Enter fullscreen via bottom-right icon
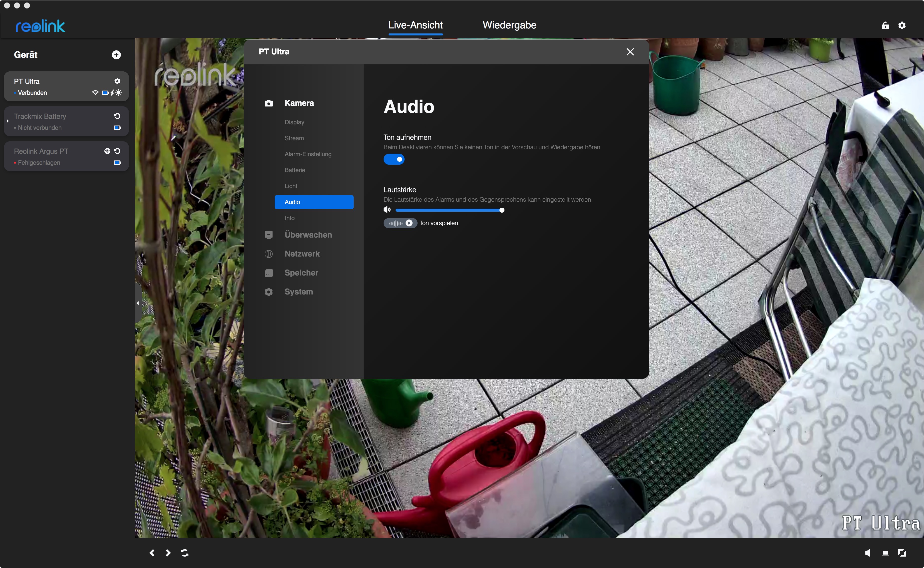Viewport: 924px width, 568px height. [x=902, y=553]
